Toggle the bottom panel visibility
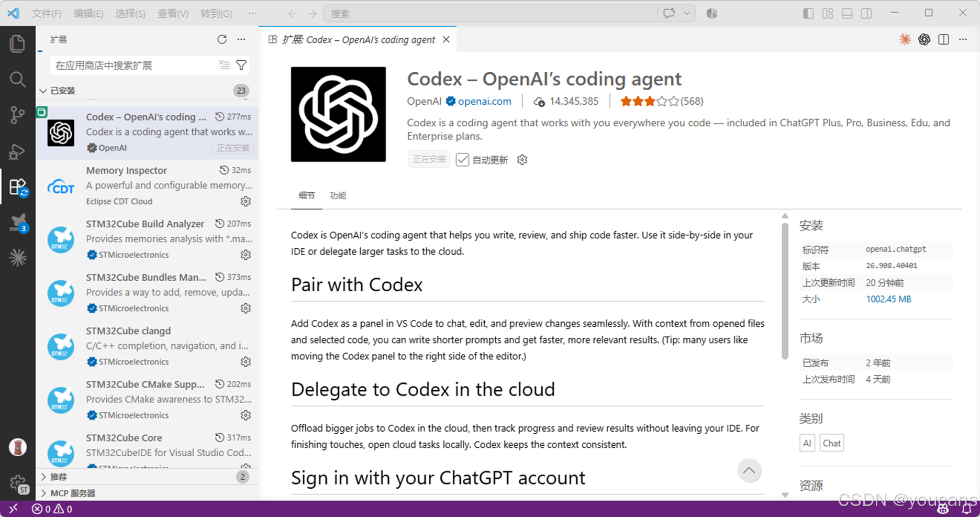 [847, 14]
